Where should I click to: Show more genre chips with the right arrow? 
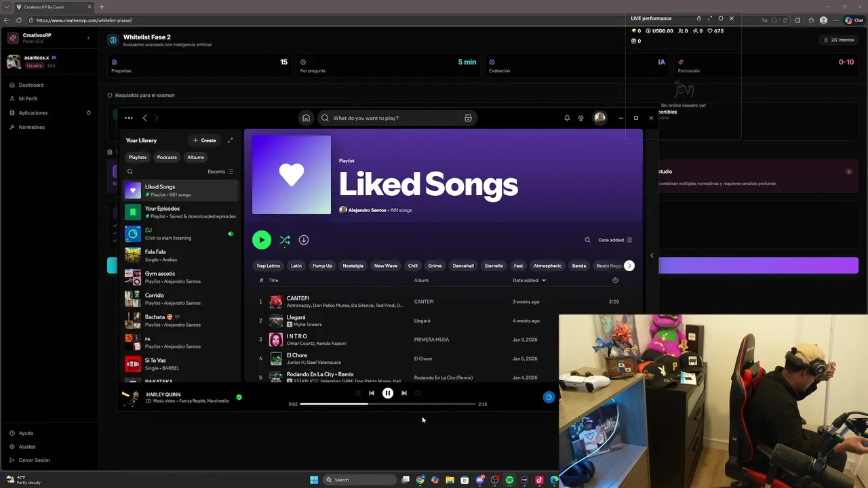[x=629, y=266]
